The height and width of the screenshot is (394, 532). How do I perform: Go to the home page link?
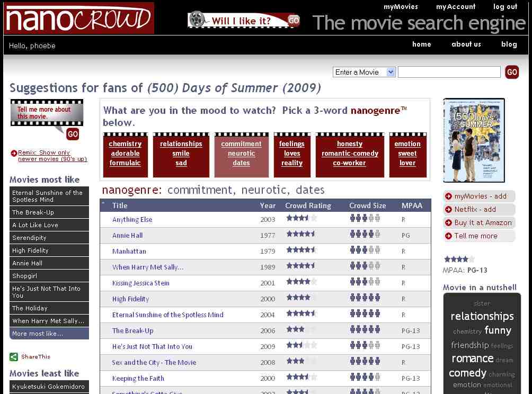tap(421, 44)
